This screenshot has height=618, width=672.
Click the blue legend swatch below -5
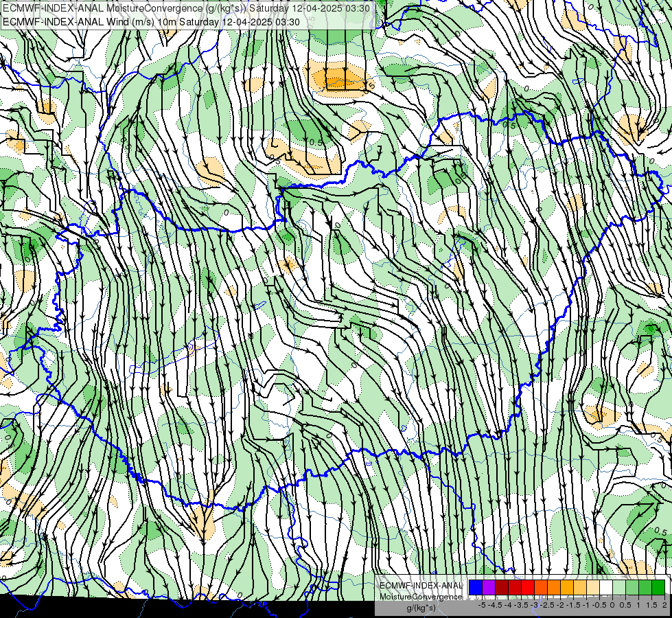pos(475,587)
